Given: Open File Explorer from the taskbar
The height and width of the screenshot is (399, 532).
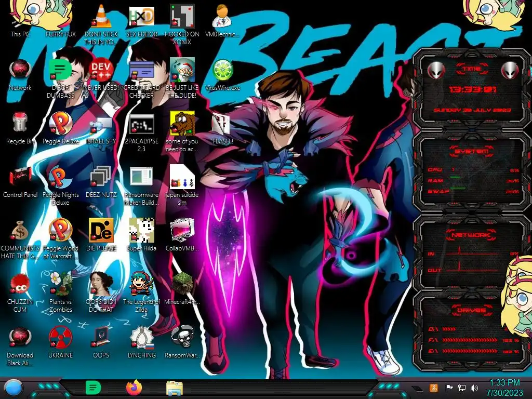Looking at the screenshot, I should (x=175, y=388).
